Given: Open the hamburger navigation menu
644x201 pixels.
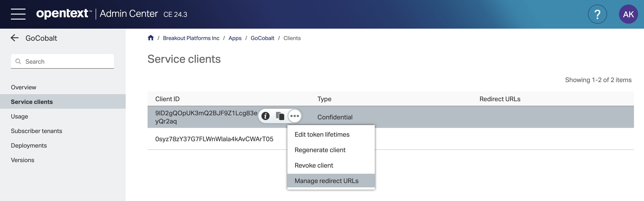Looking at the screenshot, I should [x=18, y=14].
